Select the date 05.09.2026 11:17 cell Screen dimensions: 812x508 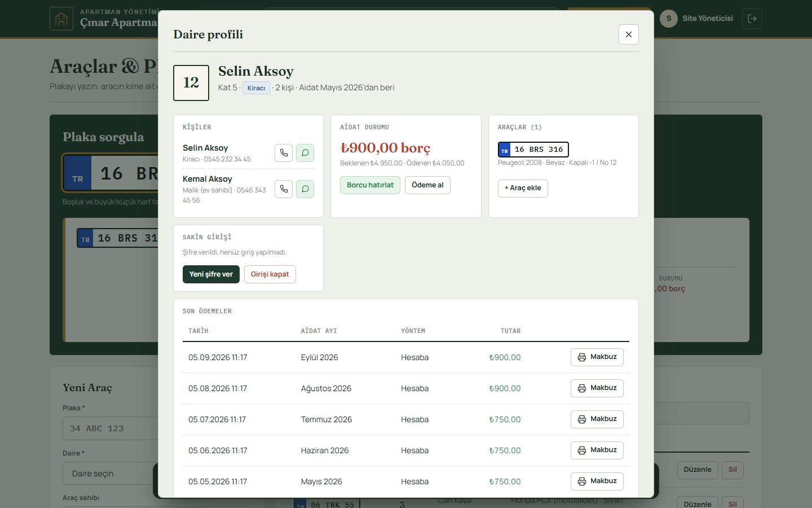(218, 357)
